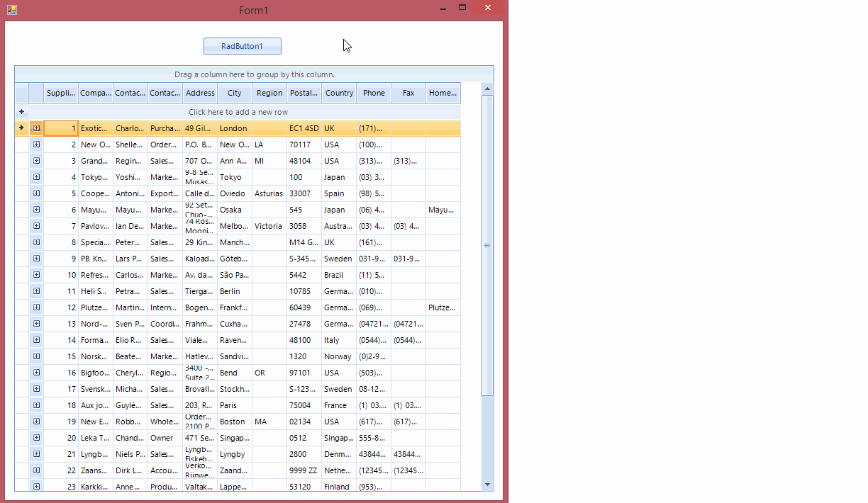Select the EC1 4SD postal code cell
The width and height of the screenshot is (868, 503).
(304, 128)
